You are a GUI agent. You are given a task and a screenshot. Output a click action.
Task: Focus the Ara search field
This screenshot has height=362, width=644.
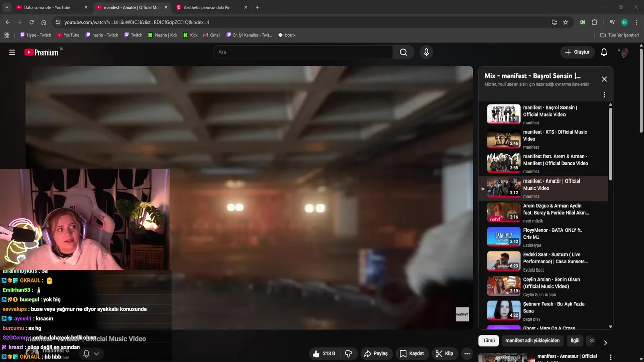click(x=303, y=52)
